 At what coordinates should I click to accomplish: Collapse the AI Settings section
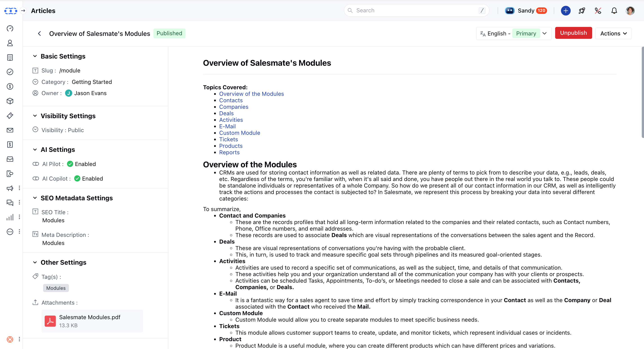click(35, 149)
